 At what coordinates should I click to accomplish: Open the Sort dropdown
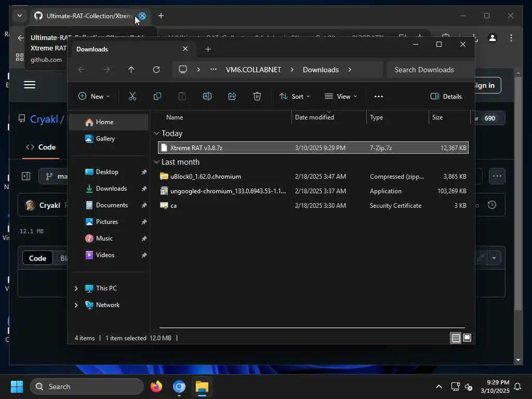coord(295,96)
